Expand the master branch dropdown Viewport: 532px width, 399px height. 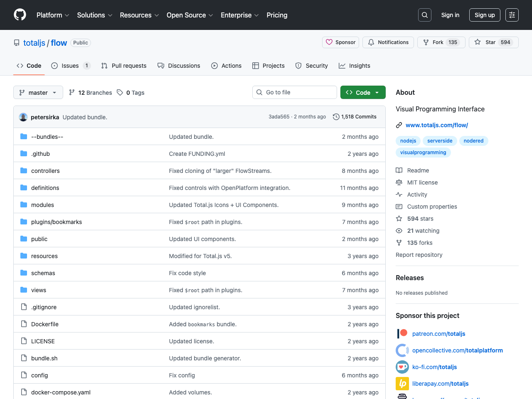[38, 92]
